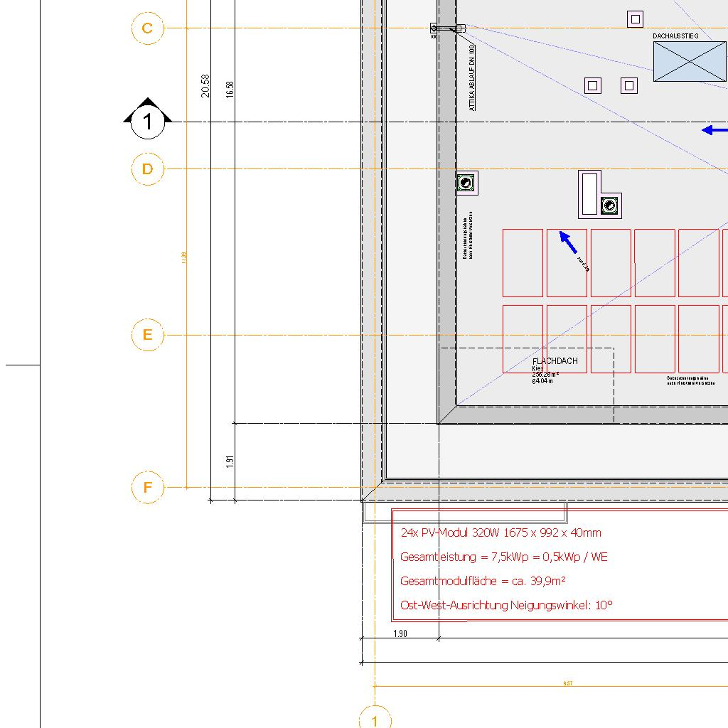728x728 pixels.
Task: Click the FLACHDACH room label
Action: pyautogui.click(x=555, y=361)
